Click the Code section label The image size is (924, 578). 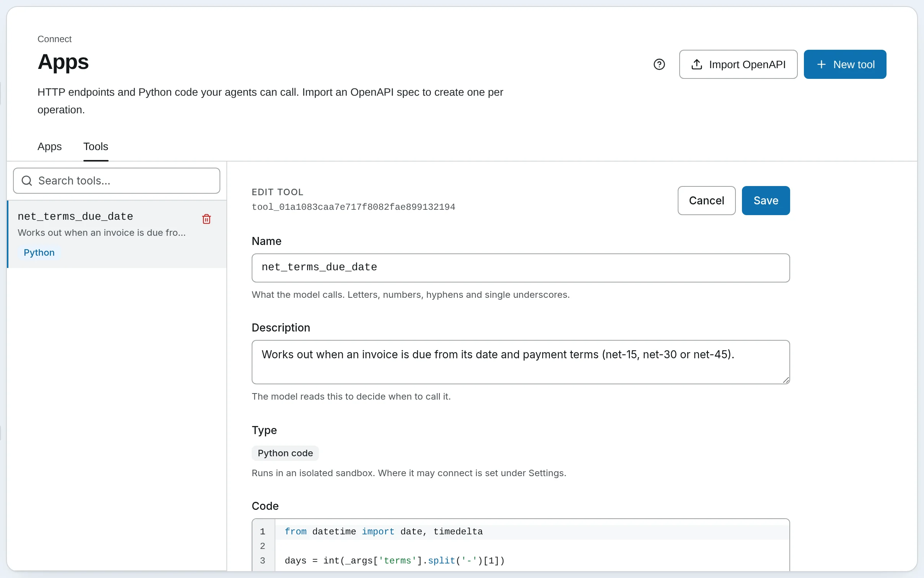click(265, 506)
